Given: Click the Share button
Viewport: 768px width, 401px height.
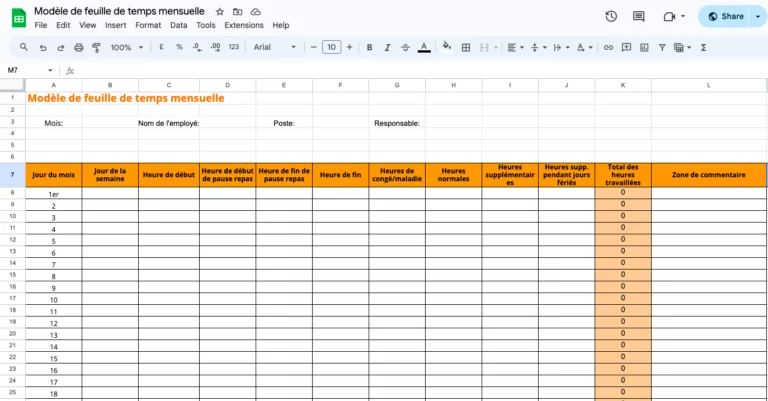Looking at the screenshot, I should pos(726,16).
